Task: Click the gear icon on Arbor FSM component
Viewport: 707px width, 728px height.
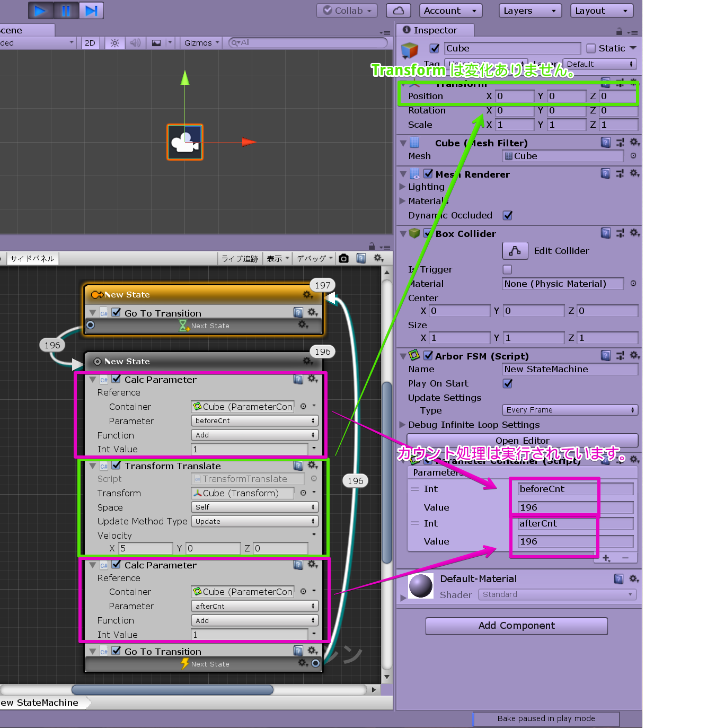Action: tap(634, 356)
